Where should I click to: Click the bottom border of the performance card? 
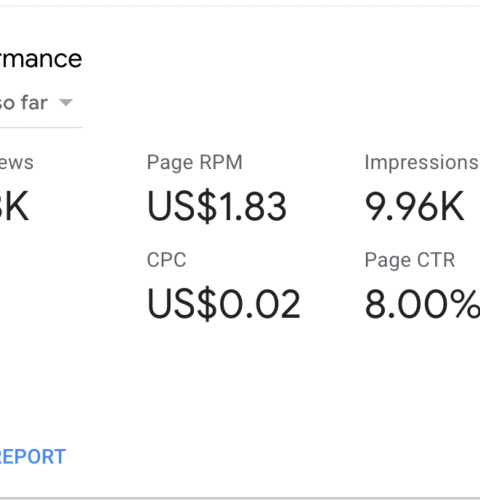coord(240,498)
